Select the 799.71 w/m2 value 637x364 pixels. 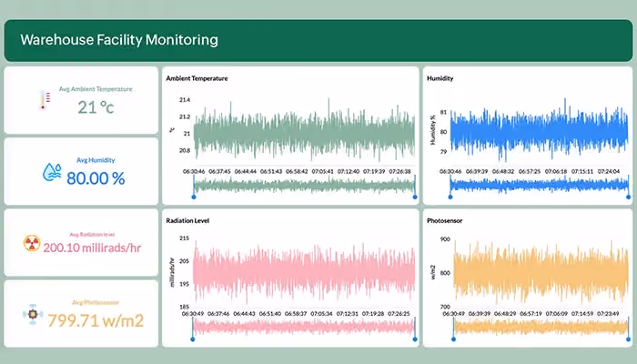(x=96, y=320)
